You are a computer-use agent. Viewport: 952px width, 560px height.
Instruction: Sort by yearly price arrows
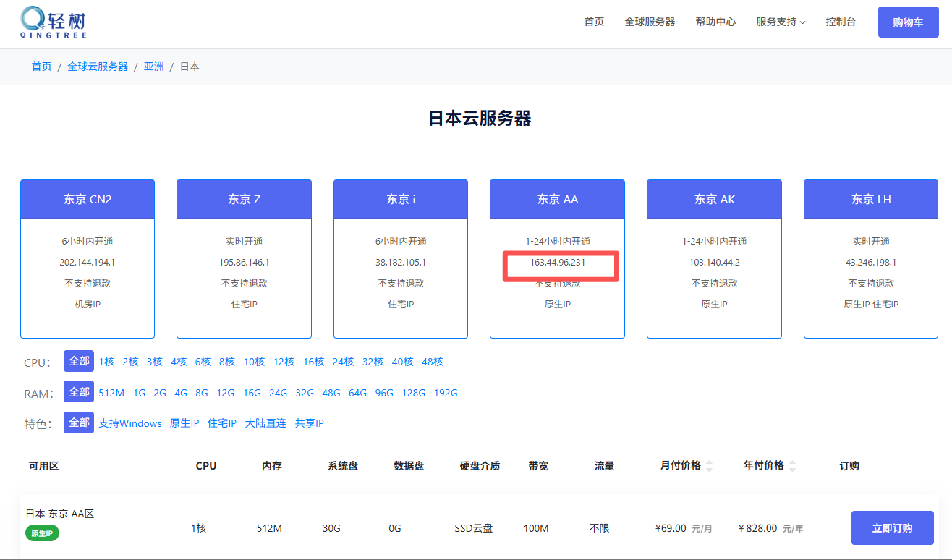point(792,466)
